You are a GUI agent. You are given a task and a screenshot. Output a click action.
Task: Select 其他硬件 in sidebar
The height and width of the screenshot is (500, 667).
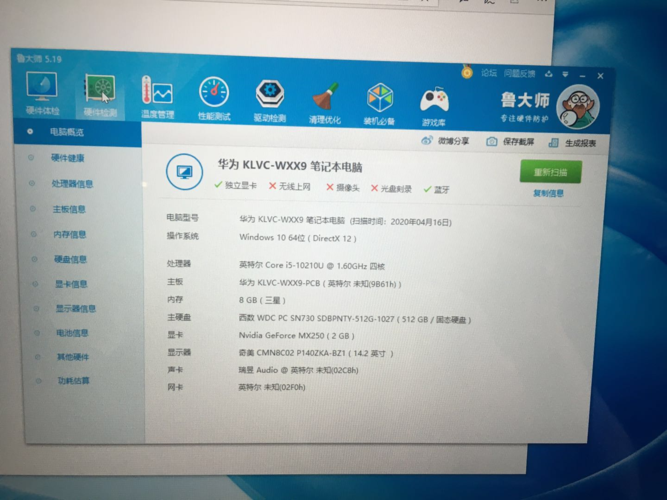tap(73, 357)
